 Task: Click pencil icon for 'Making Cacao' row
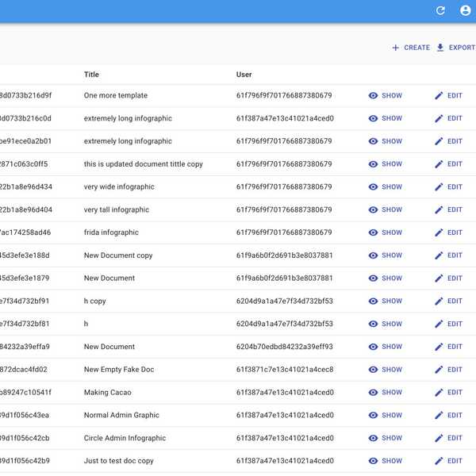point(439,393)
